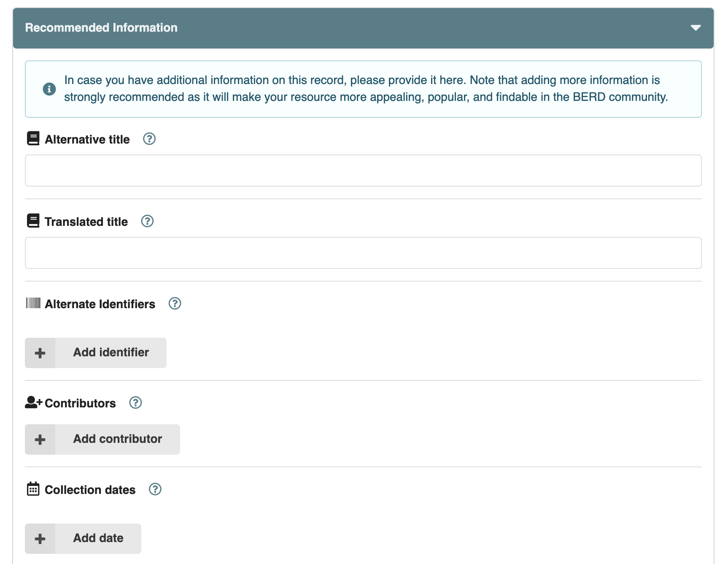
Task: Click the calendar icon beside Collection dates
Action: click(33, 489)
